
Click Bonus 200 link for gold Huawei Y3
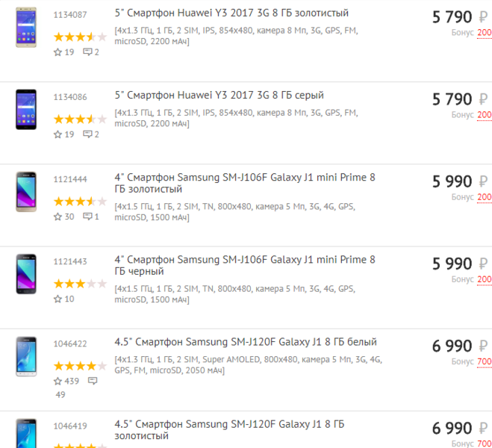[484, 33]
